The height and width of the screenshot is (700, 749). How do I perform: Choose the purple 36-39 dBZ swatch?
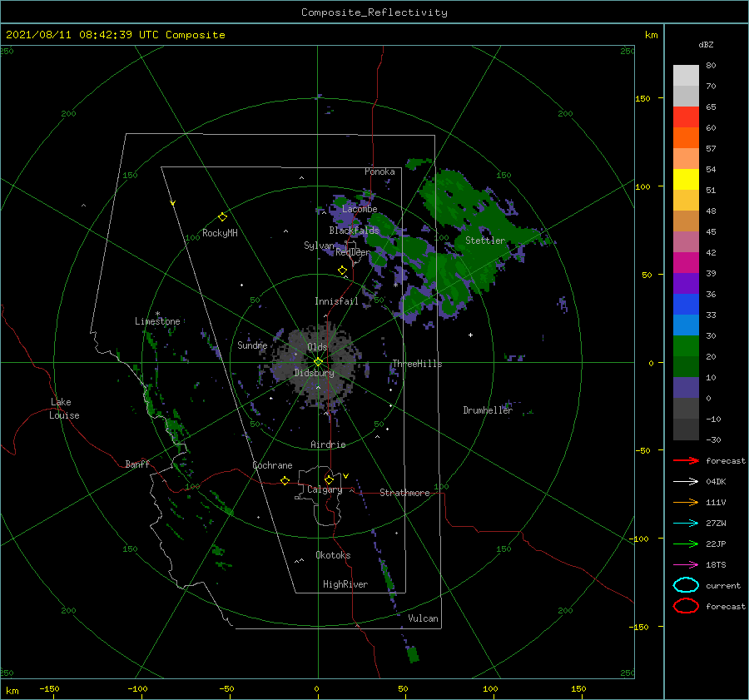pyautogui.click(x=686, y=284)
